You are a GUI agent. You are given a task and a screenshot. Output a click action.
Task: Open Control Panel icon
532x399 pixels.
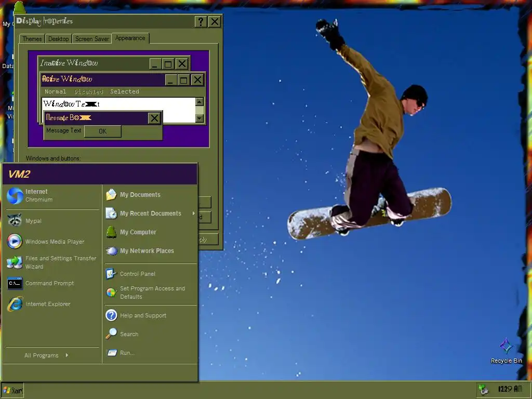coord(111,273)
